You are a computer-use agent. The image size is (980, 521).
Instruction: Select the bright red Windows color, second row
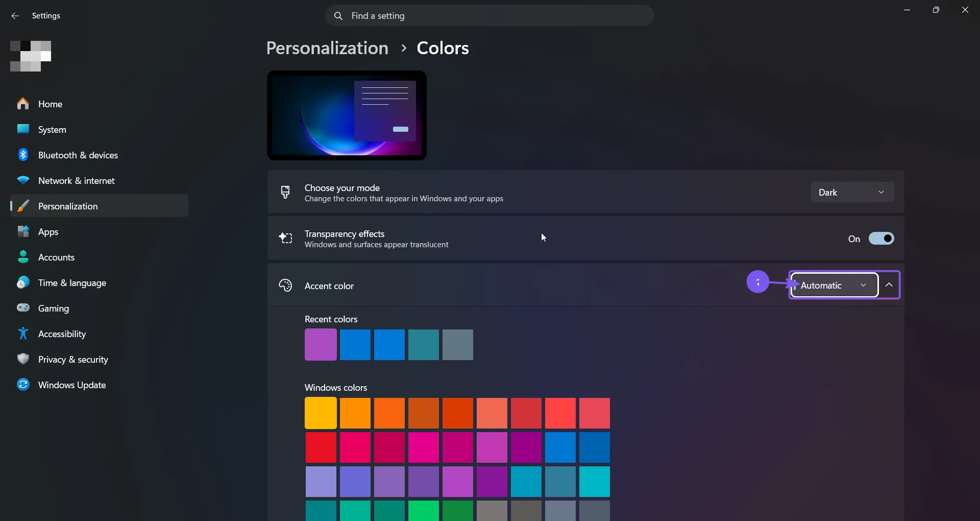point(321,447)
